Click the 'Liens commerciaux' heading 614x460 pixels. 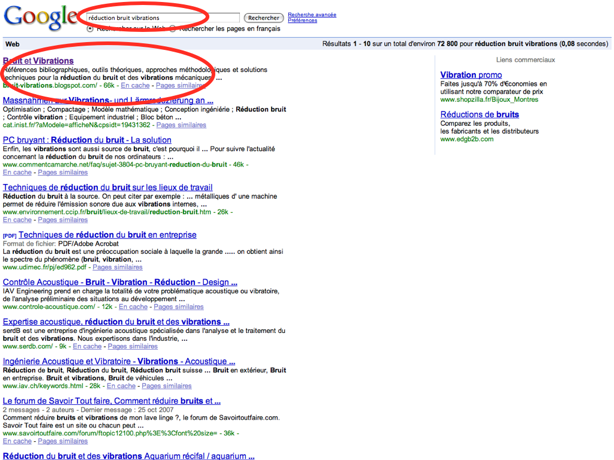[x=526, y=60]
